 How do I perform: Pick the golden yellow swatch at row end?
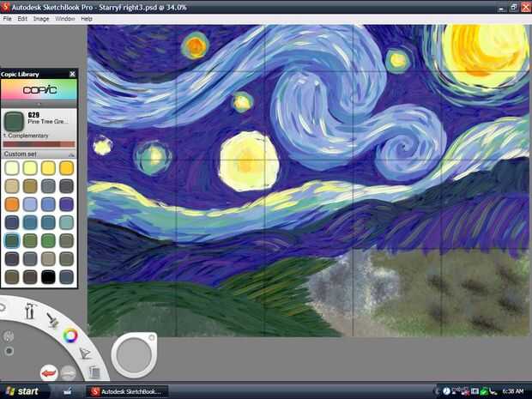(67, 168)
